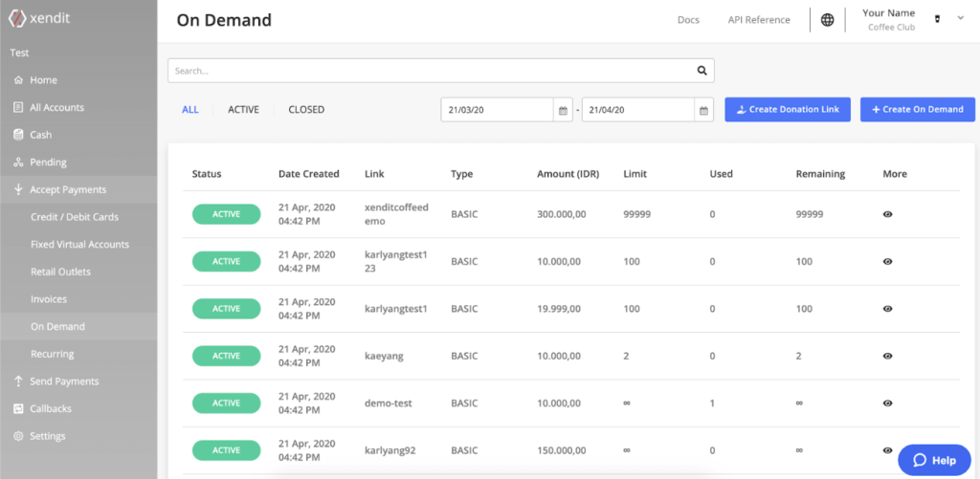980x479 pixels.
Task: Click the Home sidebar icon
Action: pyautogui.click(x=19, y=80)
